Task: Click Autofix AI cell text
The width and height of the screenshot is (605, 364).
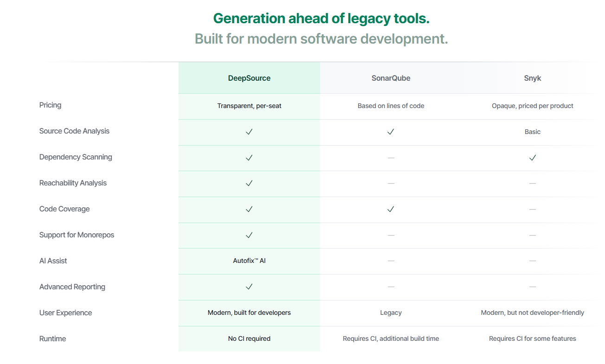Action: pos(249,261)
